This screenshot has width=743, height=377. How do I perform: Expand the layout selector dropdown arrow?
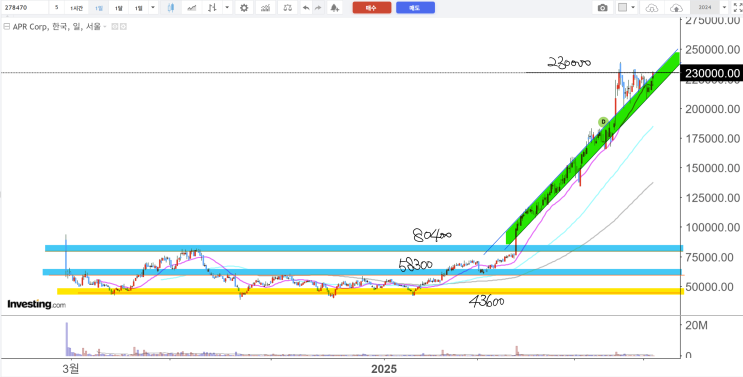click(634, 8)
